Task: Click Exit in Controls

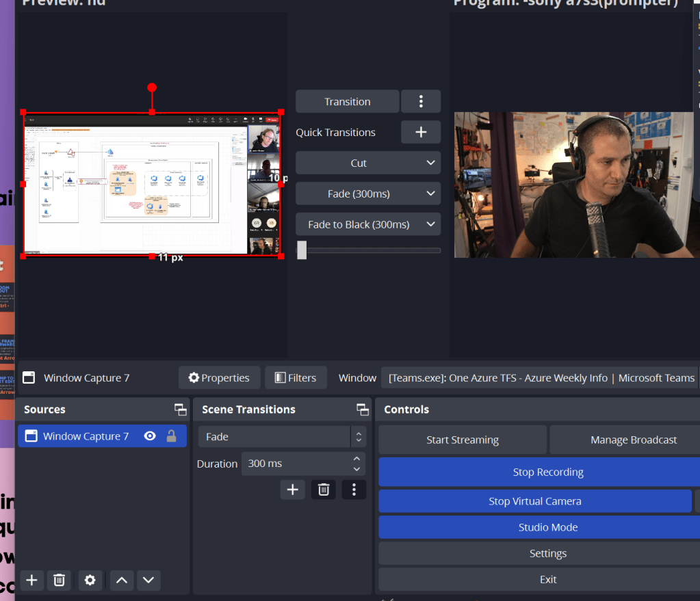Action: [539, 580]
